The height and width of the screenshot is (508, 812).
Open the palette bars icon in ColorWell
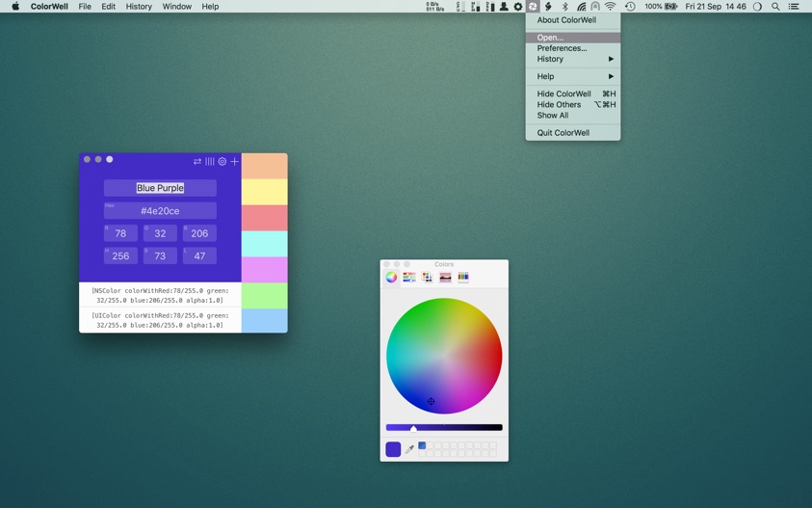[x=210, y=162]
